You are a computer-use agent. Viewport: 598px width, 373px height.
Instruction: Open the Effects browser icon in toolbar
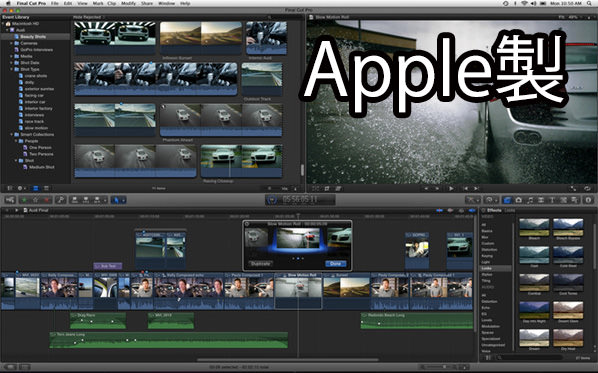click(x=507, y=200)
